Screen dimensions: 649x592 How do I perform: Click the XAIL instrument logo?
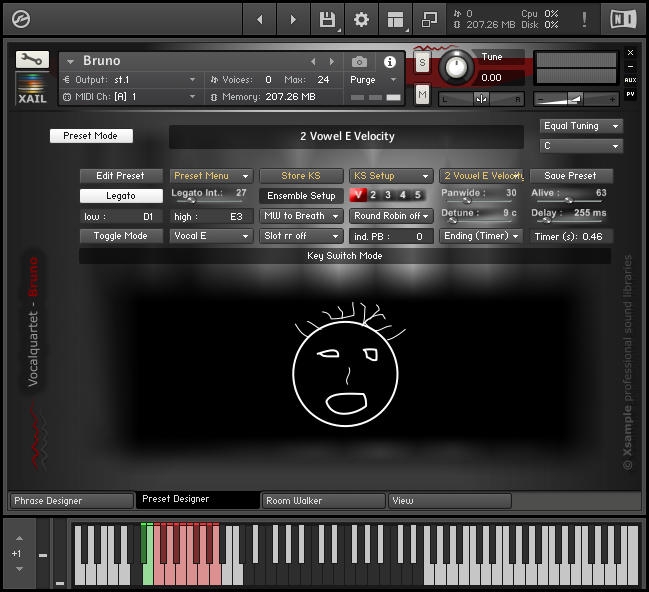[x=32, y=88]
